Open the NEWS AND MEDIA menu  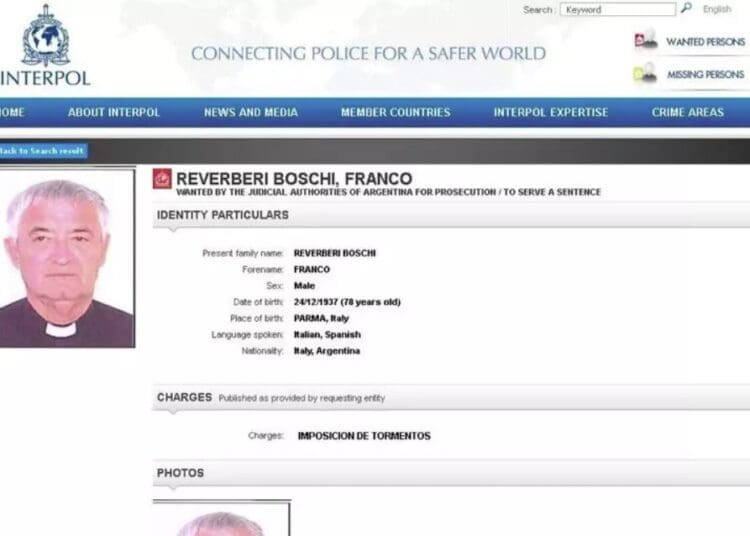pos(251,112)
